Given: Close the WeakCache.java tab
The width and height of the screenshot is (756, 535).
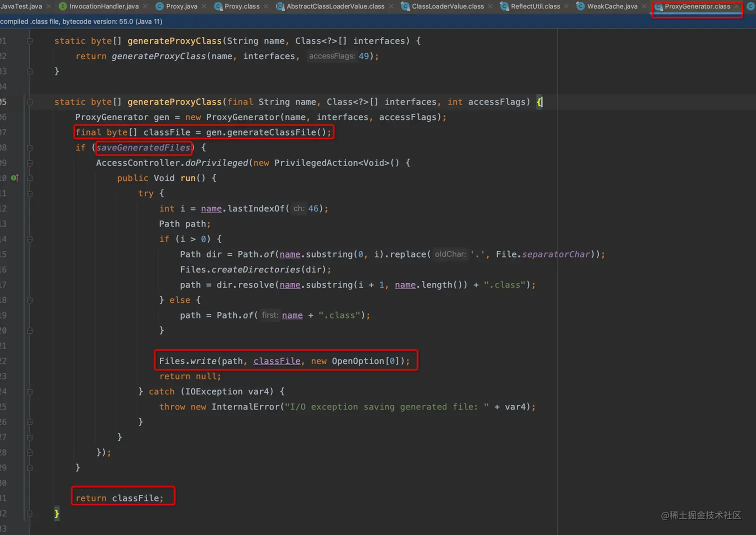Looking at the screenshot, I should click(x=644, y=6).
